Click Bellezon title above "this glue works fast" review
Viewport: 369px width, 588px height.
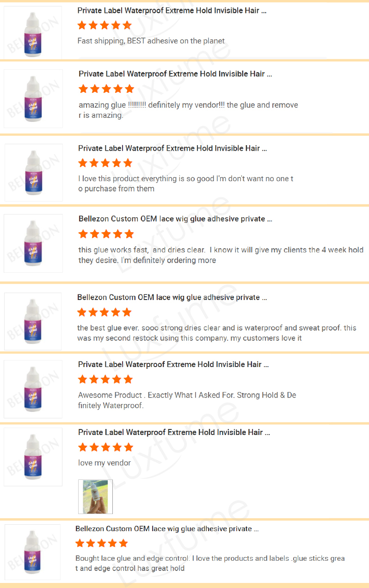click(175, 219)
